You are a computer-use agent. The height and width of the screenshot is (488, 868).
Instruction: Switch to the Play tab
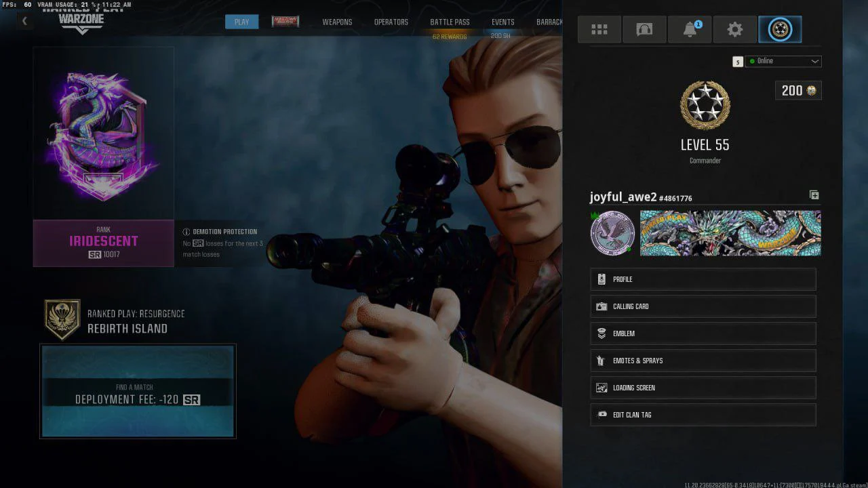click(241, 22)
